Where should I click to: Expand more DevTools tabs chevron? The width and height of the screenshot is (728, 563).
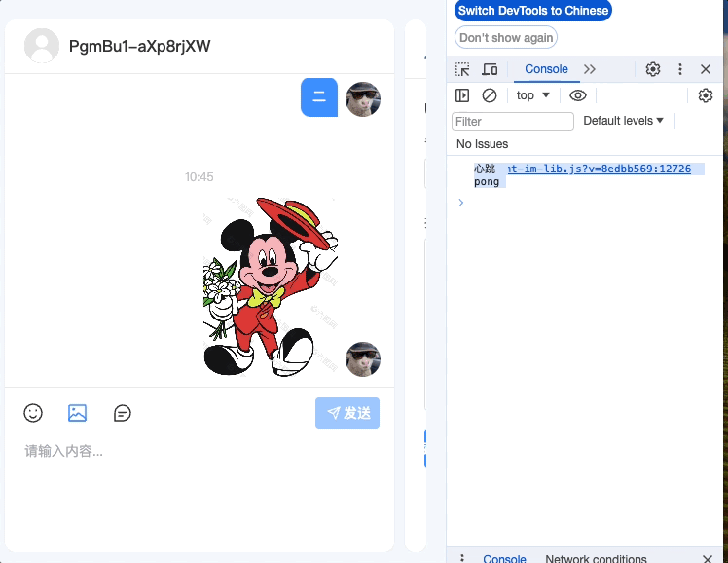click(590, 69)
